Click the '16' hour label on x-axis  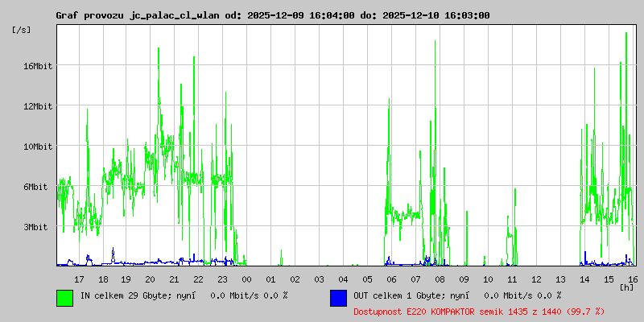(632, 279)
